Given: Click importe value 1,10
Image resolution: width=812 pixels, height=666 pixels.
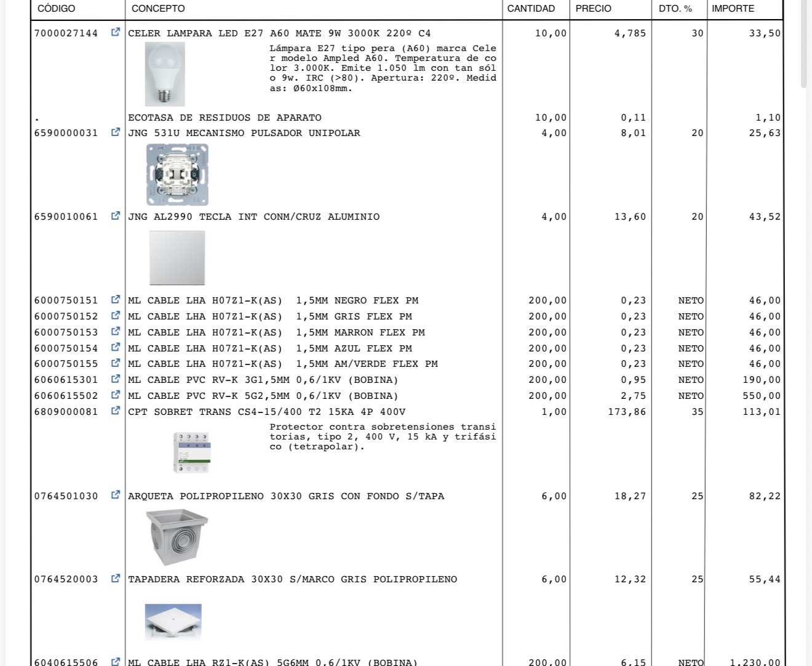Looking at the screenshot, I should (768, 118).
